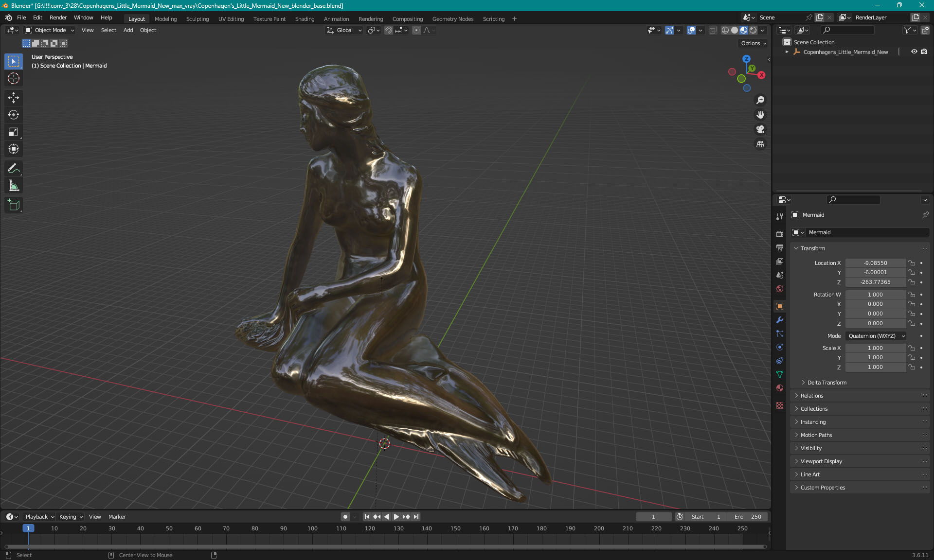This screenshot has width=934, height=560.
Task: Select the Transform tool
Action: 14,149
